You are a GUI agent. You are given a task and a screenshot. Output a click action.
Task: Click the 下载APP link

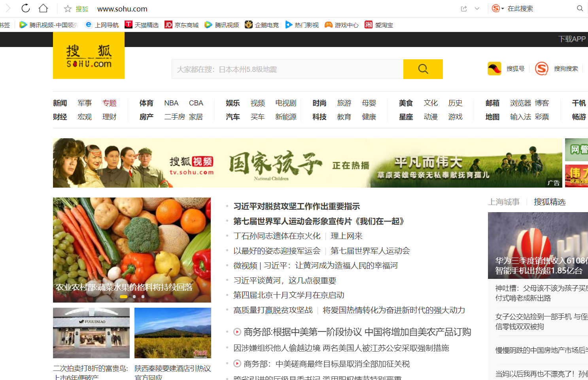(x=572, y=39)
